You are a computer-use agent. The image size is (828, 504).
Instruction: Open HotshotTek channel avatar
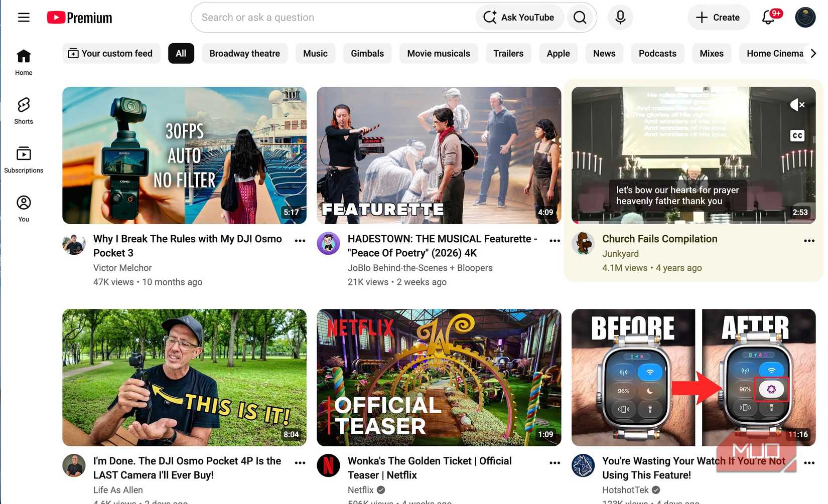tap(583, 466)
